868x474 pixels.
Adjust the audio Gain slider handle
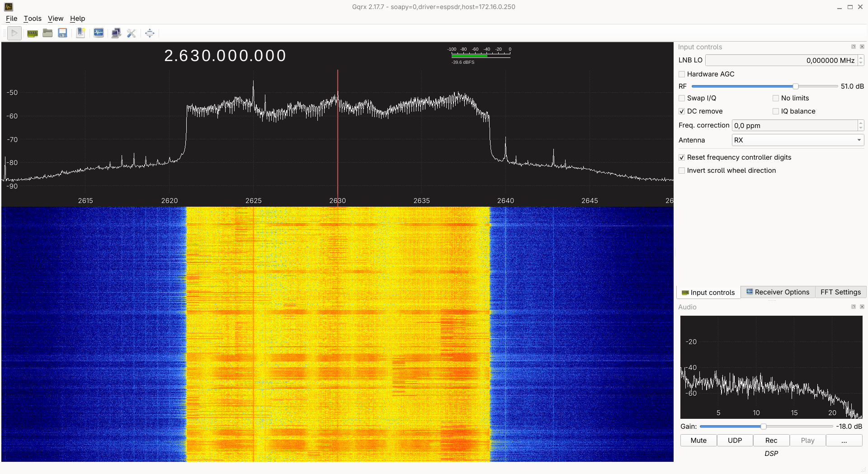coord(764,427)
